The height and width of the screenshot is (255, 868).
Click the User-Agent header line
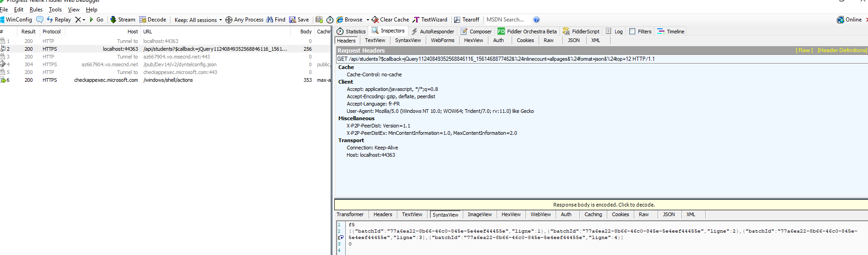click(x=440, y=111)
